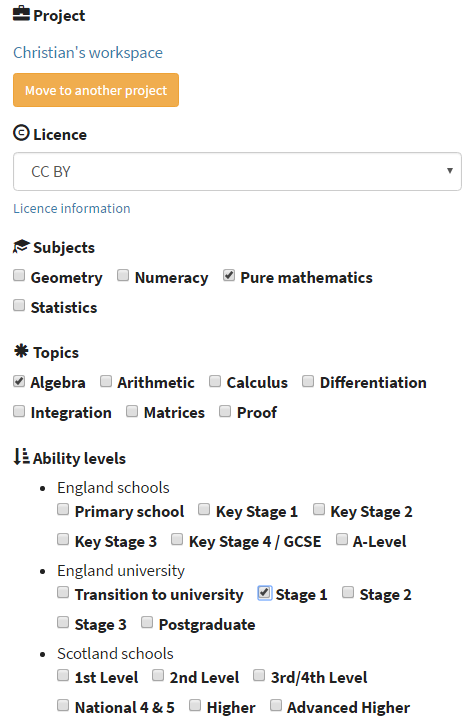Screen dimensions: 470x726
Task: Open the CC BY licence dropdown
Action: (237, 171)
